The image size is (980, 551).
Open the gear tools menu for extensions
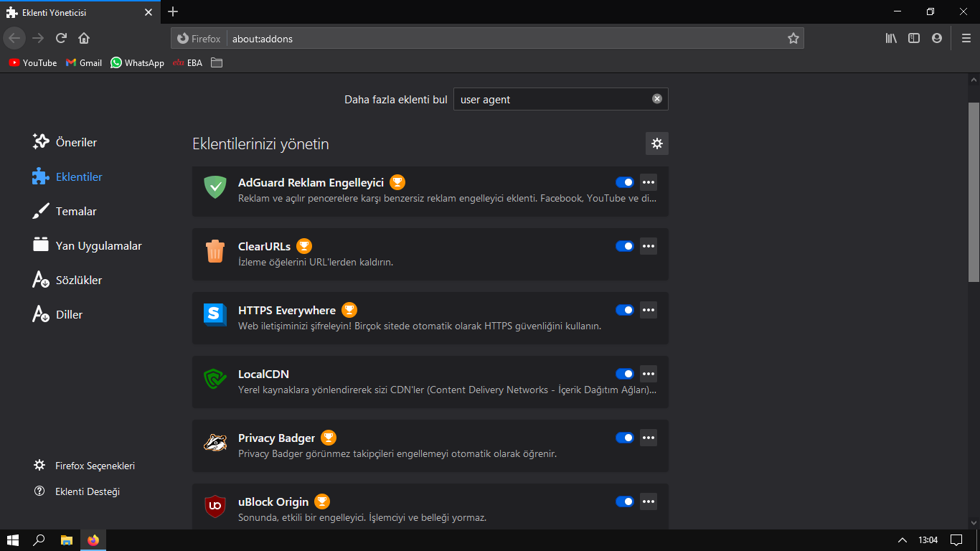(x=656, y=143)
